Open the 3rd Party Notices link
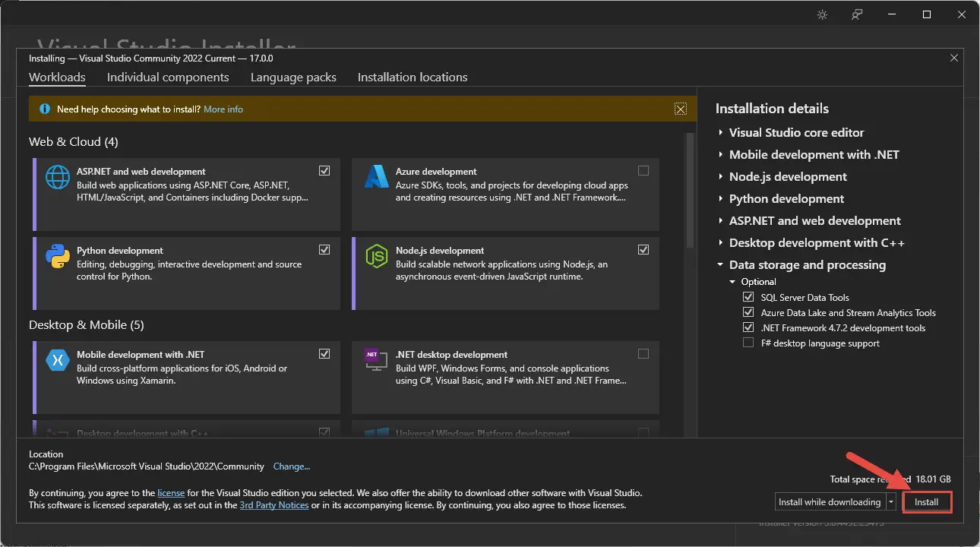980x547 pixels. point(274,505)
